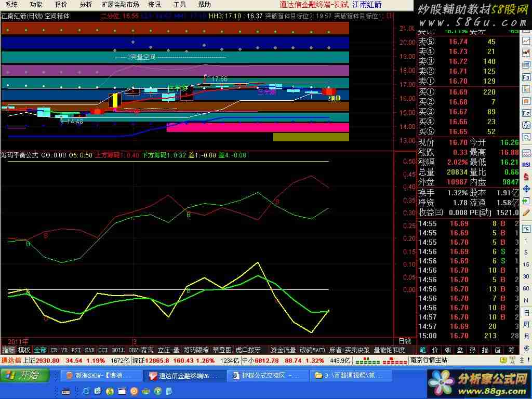Viewport: 532px width, 399px height.
Task: Select the 全部 indicator tab
Action: click(x=40, y=350)
